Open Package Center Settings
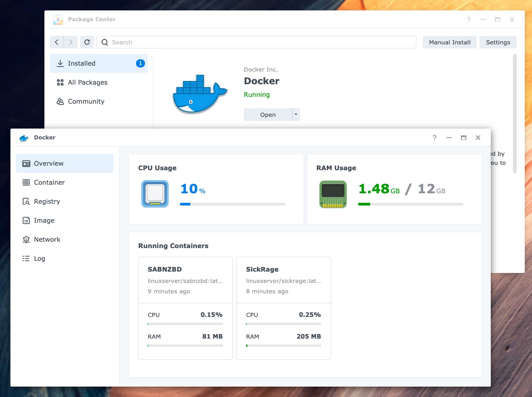Image resolution: width=532 pixels, height=397 pixels. pyautogui.click(x=498, y=42)
